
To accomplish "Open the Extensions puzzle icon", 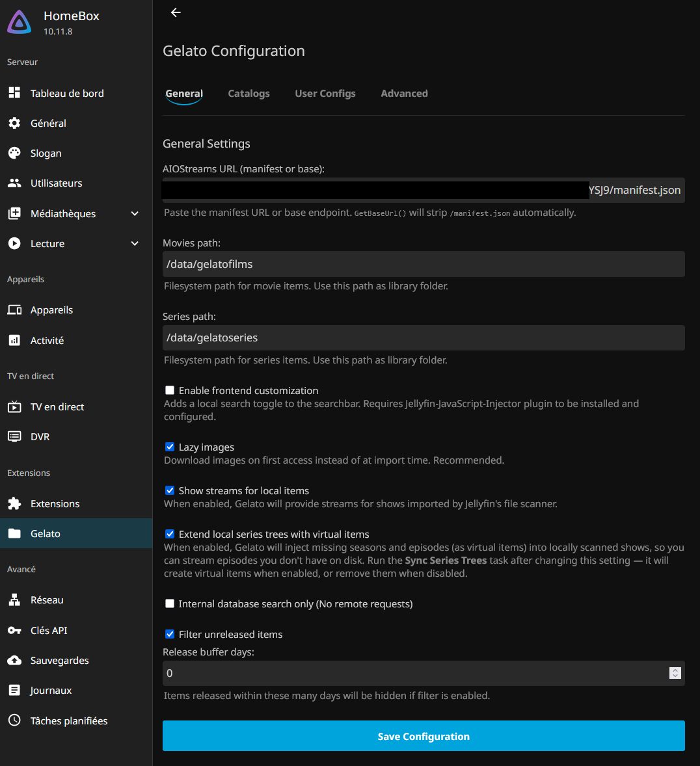I will coord(15,503).
